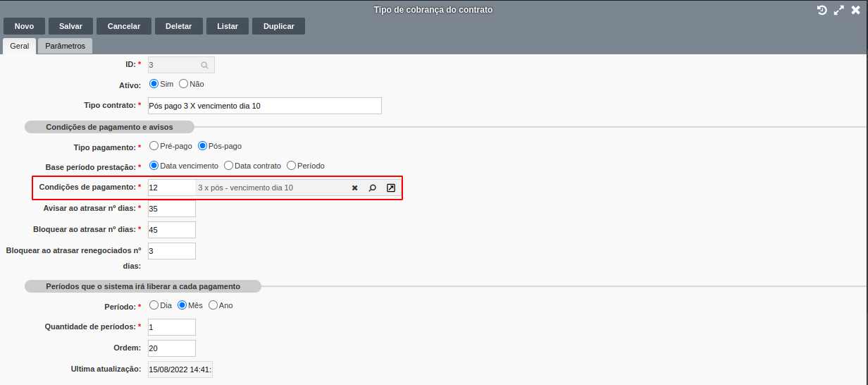Choose Pré-pago payment type
This screenshot has width=868, height=385.
(x=154, y=146)
